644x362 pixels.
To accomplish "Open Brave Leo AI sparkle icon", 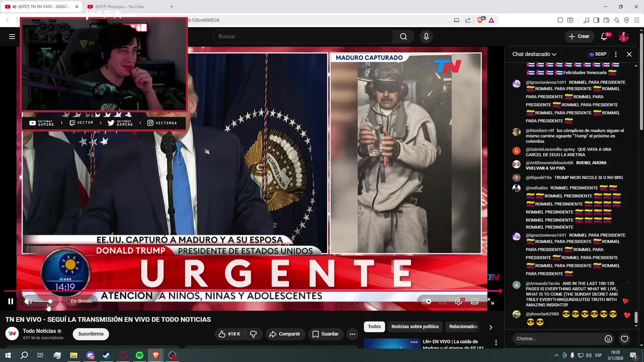I will click(x=616, y=20).
